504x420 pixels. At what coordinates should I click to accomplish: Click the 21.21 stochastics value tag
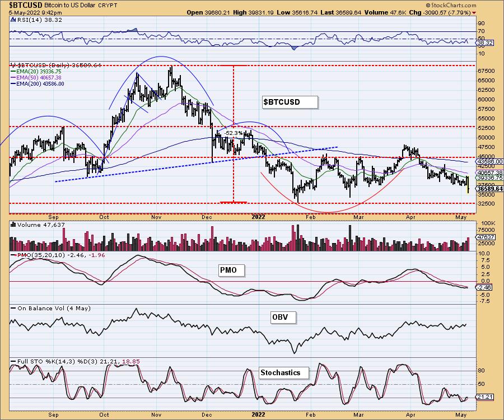tap(485, 397)
